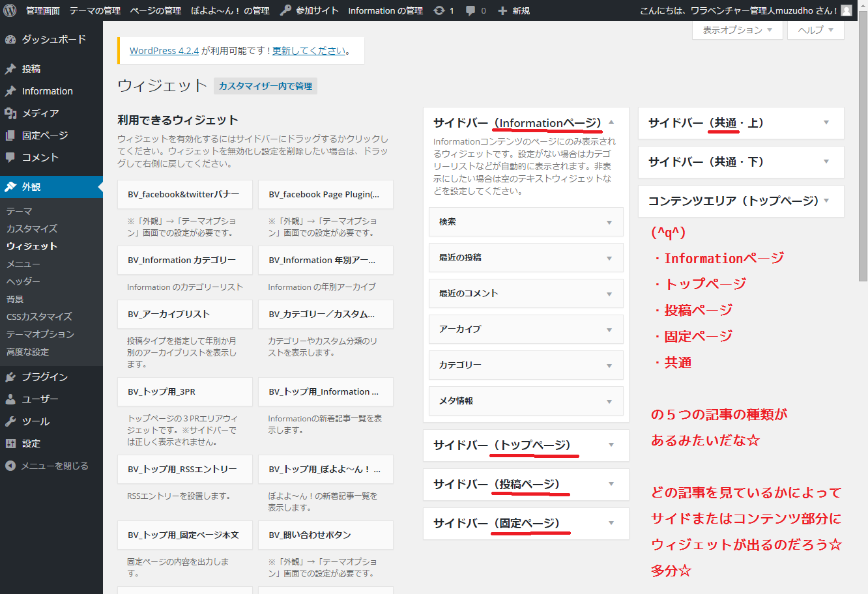Select the BV_トップ用_RSSエントリー widget
The height and width of the screenshot is (594, 868).
(x=185, y=469)
